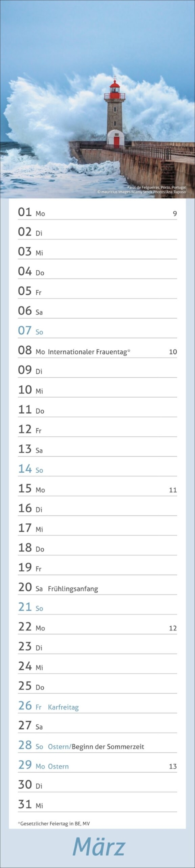Select the 21 So date row
Viewport: 195px width, 868px height.
point(97,607)
